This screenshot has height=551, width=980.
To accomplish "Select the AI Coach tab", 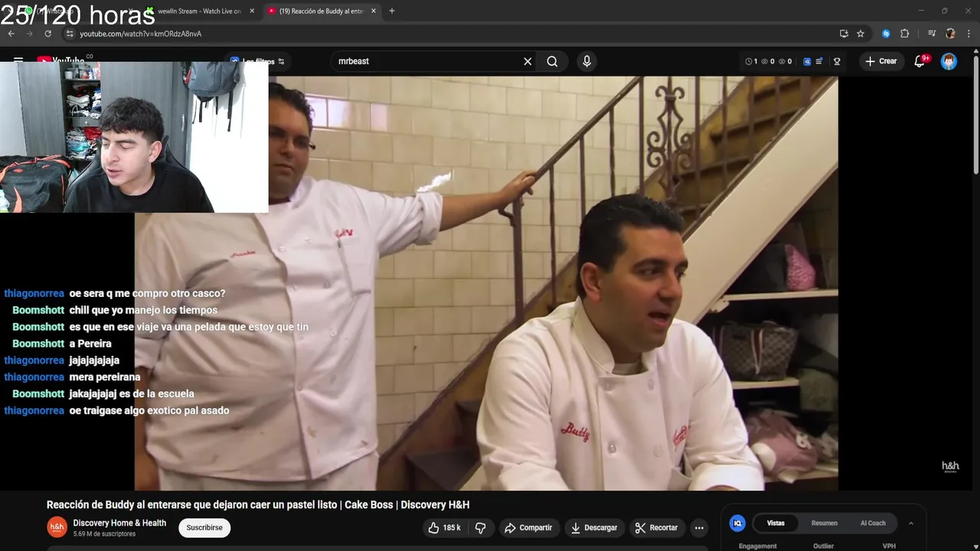I will click(873, 523).
